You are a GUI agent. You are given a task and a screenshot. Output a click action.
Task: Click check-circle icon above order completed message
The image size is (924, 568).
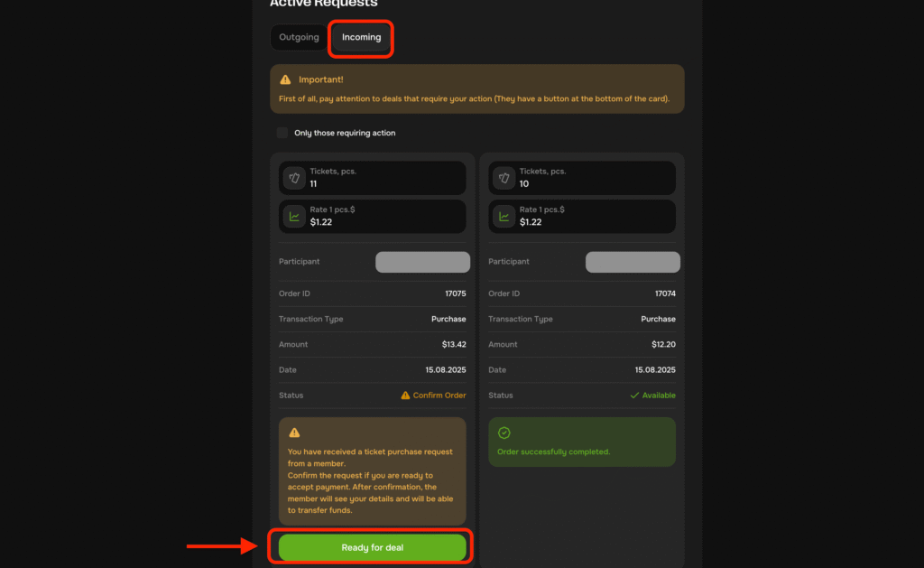pyautogui.click(x=504, y=433)
